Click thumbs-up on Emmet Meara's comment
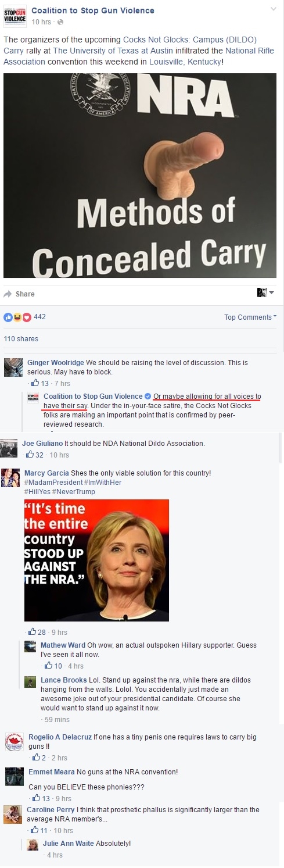The width and height of the screenshot is (284, 868). point(36,798)
